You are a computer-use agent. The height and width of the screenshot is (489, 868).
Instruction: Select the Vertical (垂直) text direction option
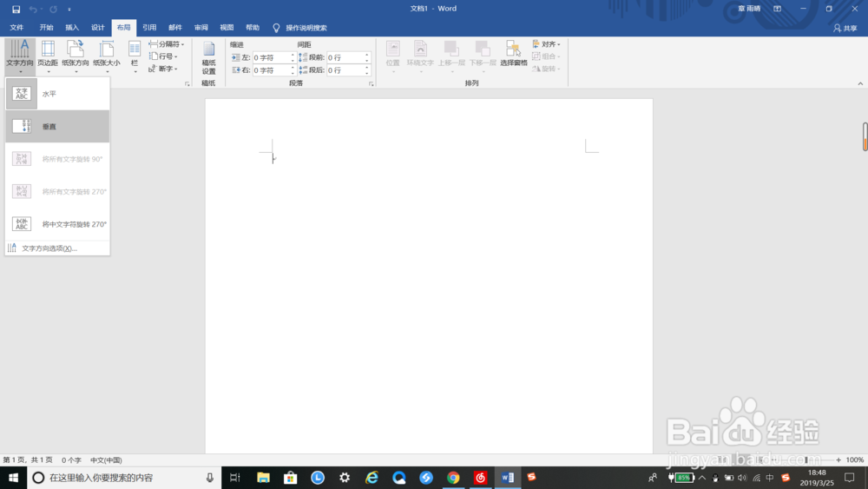tap(57, 126)
